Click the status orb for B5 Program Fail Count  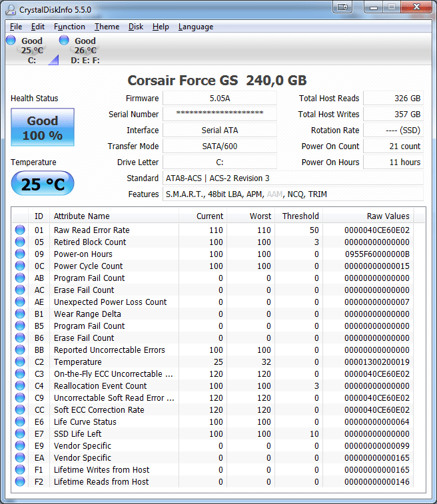pos(20,326)
